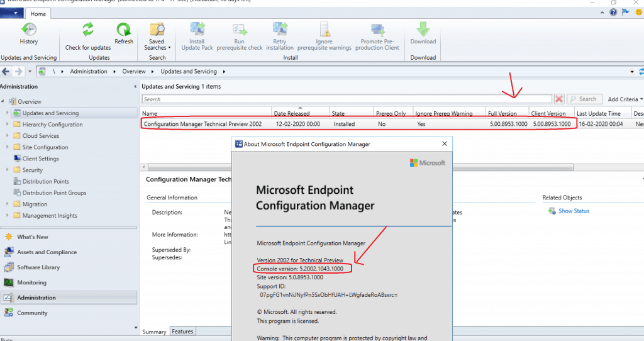Collapse the Administration navigation pane
Screen dimensions: 644x341
(x=135, y=87)
